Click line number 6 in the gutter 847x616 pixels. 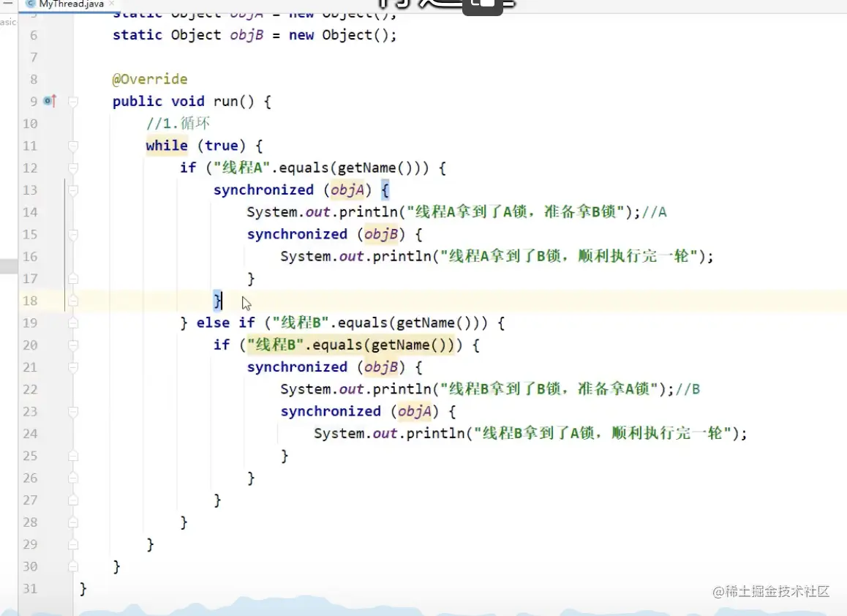[34, 36]
